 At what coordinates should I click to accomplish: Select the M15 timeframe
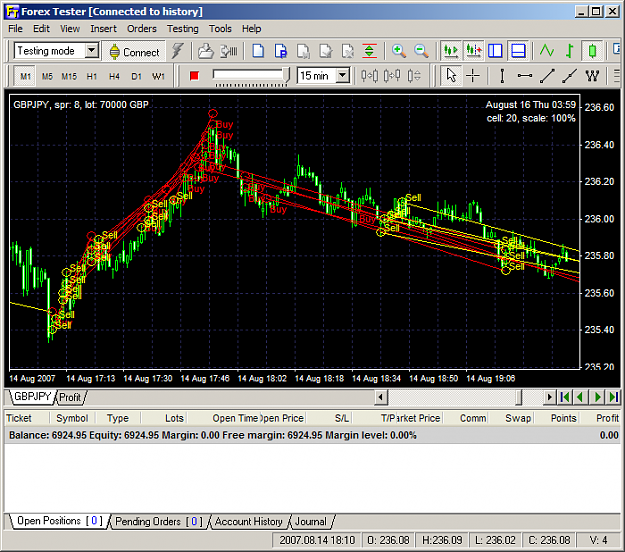pos(69,76)
